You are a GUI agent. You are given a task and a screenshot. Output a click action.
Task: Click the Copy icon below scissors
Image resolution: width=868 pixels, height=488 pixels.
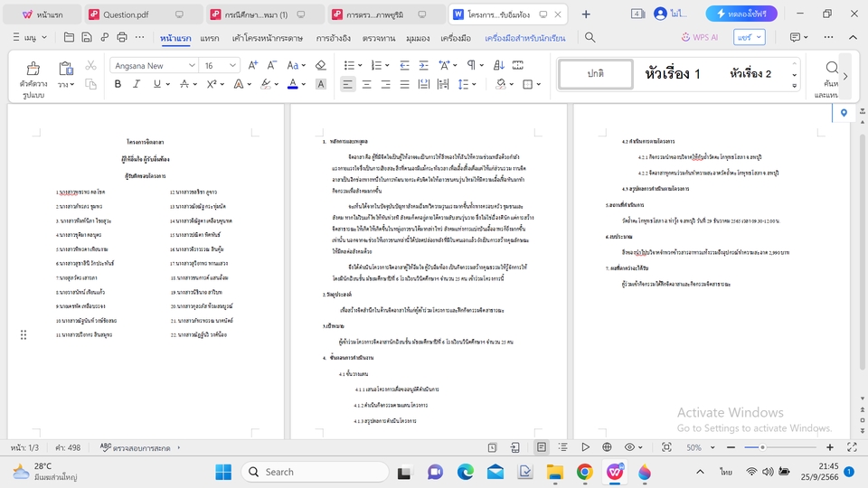click(90, 84)
